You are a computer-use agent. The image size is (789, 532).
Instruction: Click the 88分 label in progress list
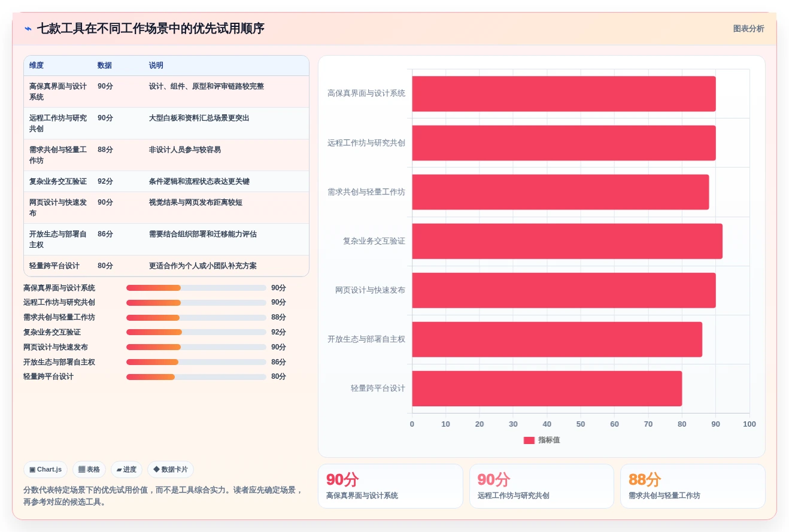coord(278,317)
